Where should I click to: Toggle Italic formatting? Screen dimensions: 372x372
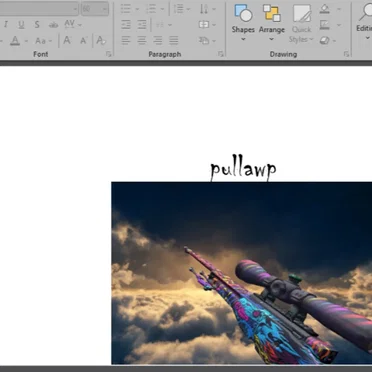6,24
